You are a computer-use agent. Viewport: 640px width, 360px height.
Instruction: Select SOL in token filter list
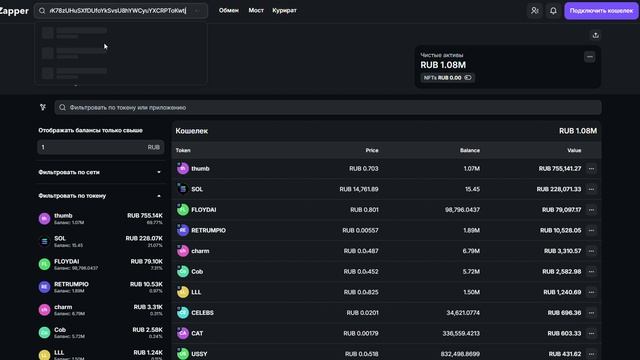[x=100, y=241]
